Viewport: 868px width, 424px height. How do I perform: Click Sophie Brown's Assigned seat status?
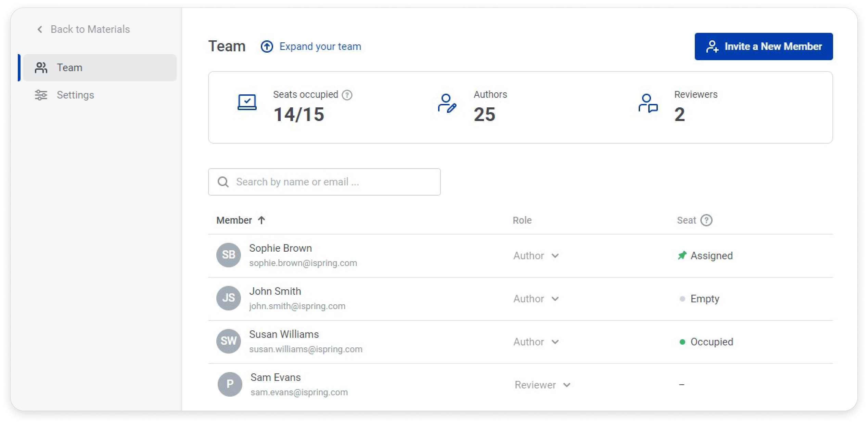pyautogui.click(x=712, y=256)
